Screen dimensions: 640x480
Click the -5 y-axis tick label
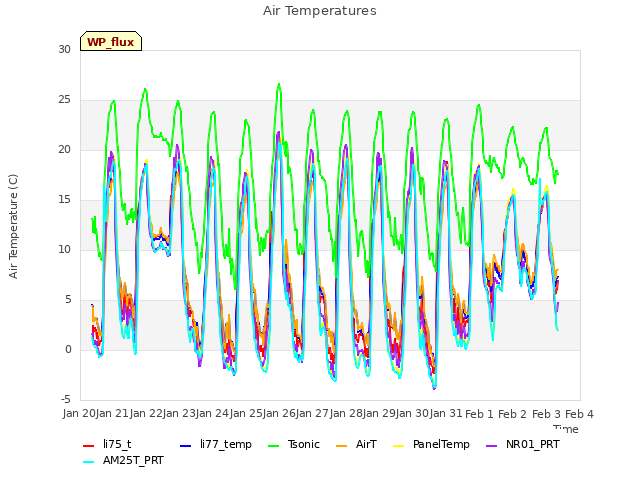click(66, 399)
